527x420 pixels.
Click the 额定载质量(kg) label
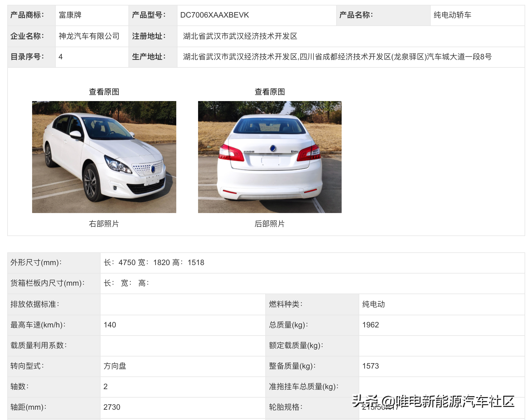pos(296,345)
